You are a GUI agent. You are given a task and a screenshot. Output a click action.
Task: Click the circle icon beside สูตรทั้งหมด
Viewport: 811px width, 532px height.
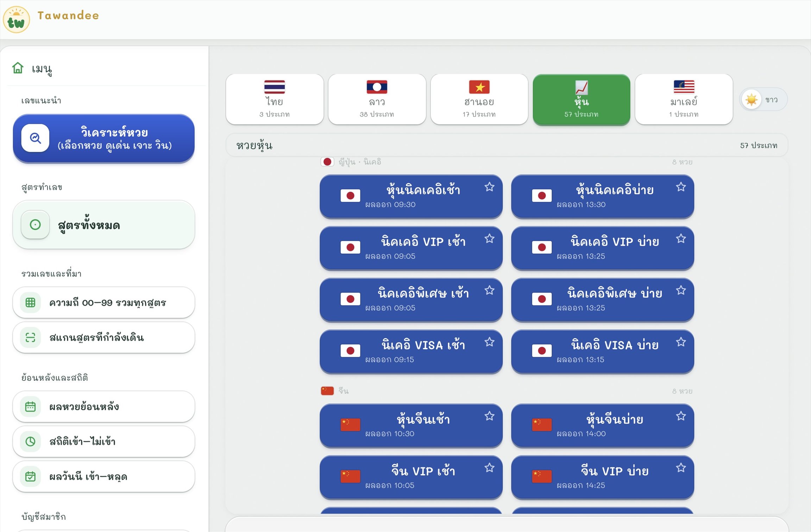click(35, 224)
